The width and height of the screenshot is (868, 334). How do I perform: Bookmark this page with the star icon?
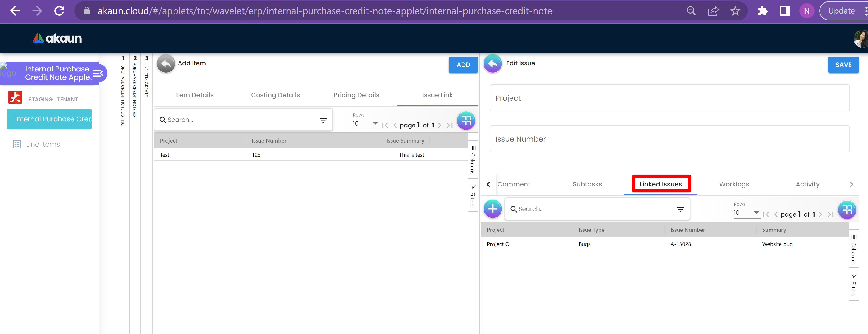(735, 11)
